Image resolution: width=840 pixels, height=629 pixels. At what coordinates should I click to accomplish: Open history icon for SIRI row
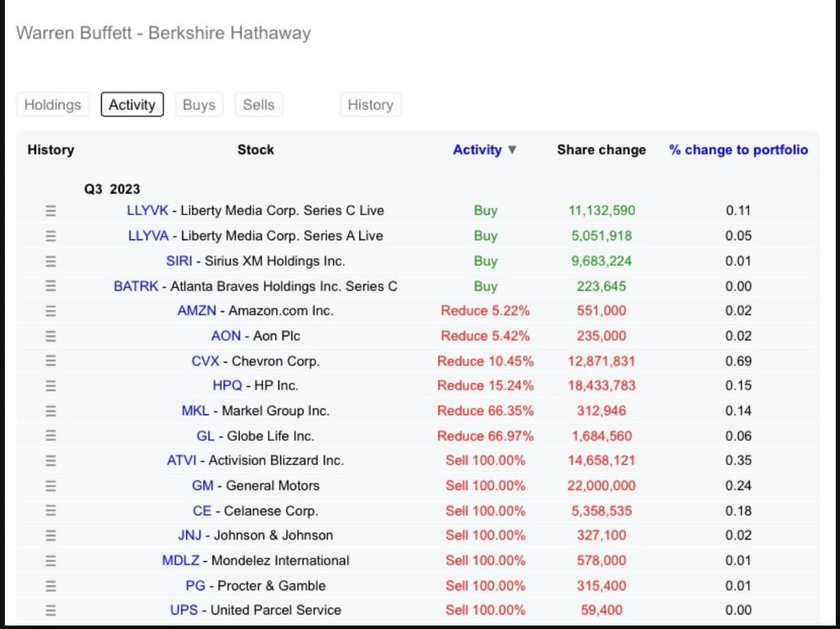pyautogui.click(x=51, y=261)
